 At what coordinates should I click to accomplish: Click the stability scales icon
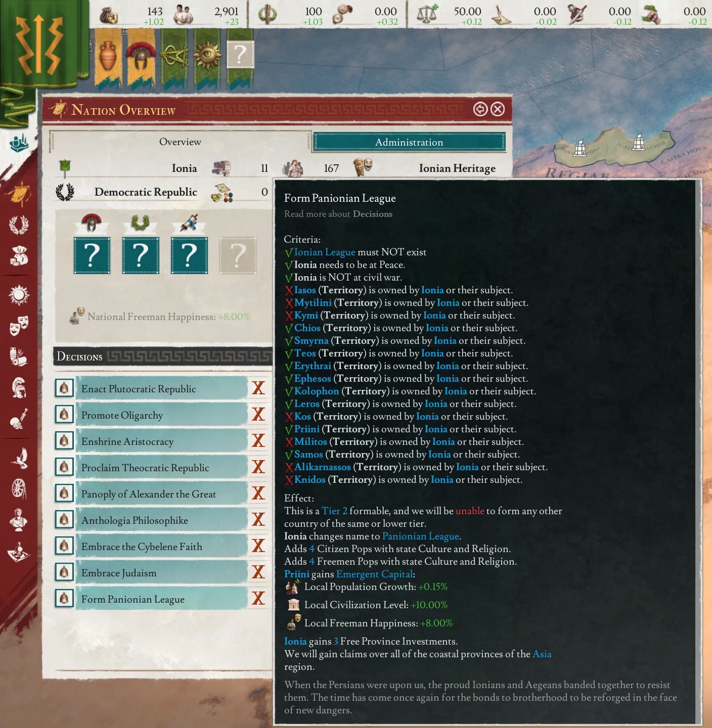click(x=428, y=15)
